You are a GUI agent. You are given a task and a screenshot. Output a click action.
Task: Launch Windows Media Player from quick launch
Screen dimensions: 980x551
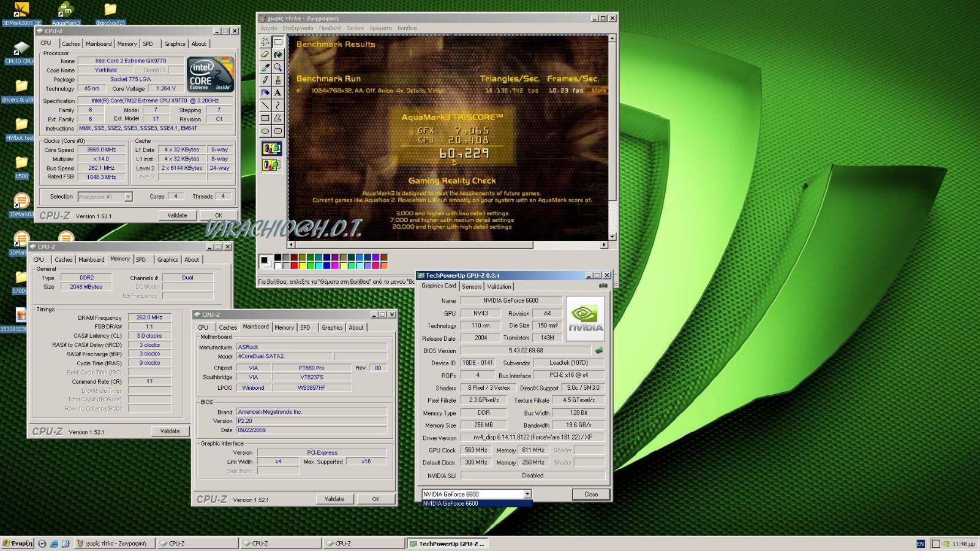pyautogui.click(x=42, y=544)
